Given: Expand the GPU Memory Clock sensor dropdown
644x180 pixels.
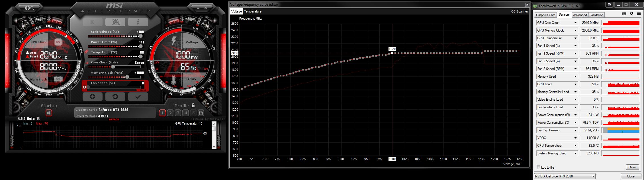Looking at the screenshot, I should click(x=575, y=30).
